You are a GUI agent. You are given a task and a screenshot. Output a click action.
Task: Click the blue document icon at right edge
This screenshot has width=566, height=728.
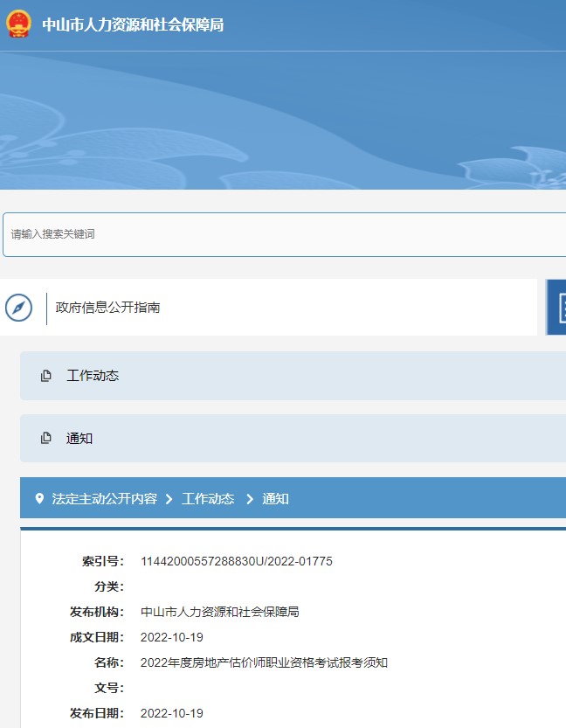tap(557, 308)
